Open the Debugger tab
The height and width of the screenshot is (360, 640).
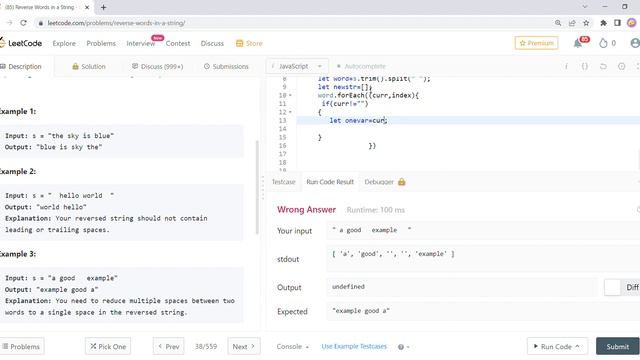click(379, 182)
